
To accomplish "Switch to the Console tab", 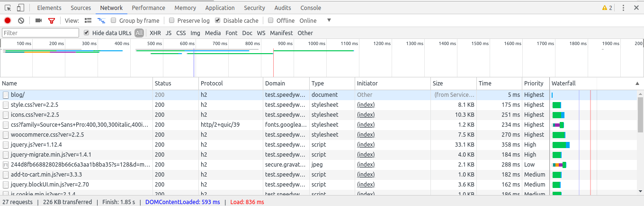I will [x=311, y=8].
